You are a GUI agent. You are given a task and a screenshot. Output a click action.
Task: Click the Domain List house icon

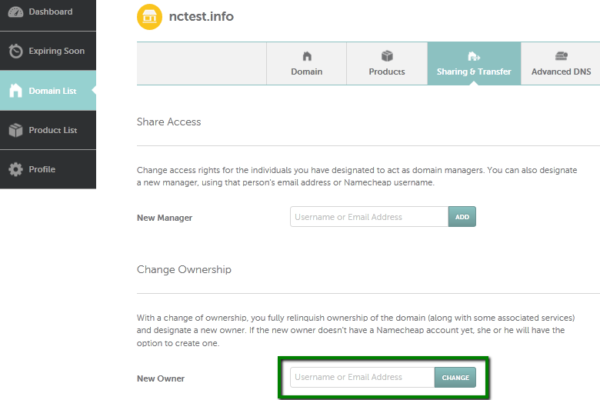click(x=16, y=91)
